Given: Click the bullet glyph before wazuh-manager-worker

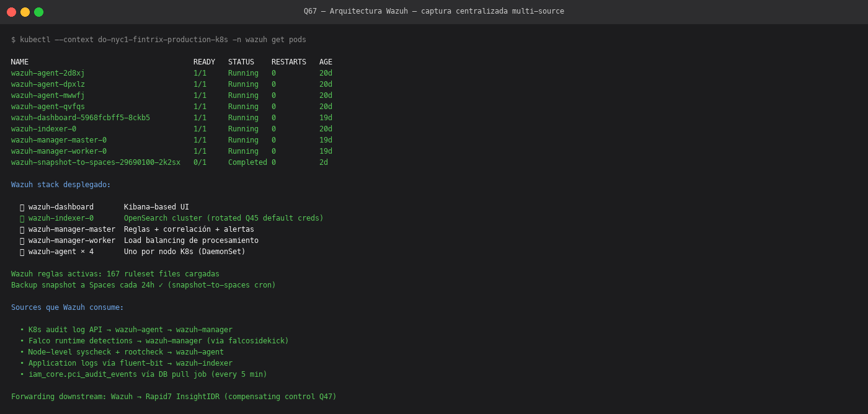Looking at the screenshot, I should [x=22, y=240].
